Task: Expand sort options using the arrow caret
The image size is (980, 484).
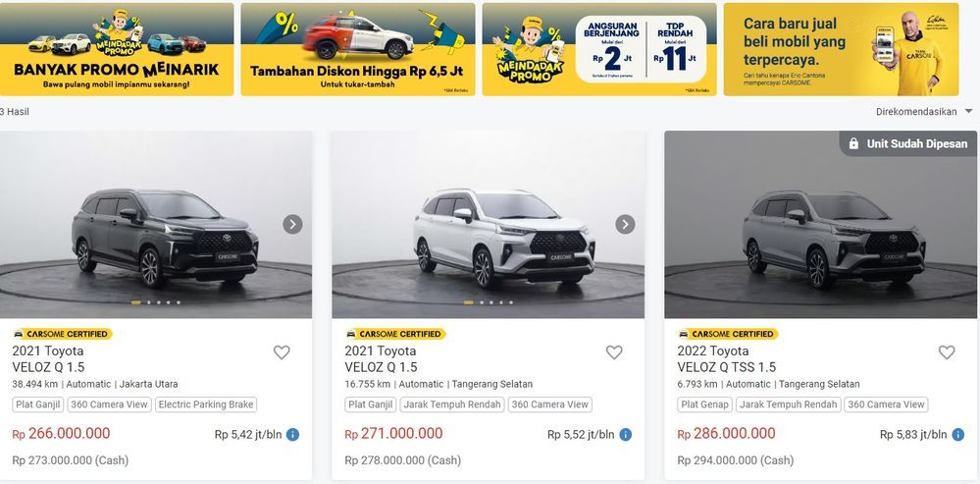Action: click(x=968, y=111)
